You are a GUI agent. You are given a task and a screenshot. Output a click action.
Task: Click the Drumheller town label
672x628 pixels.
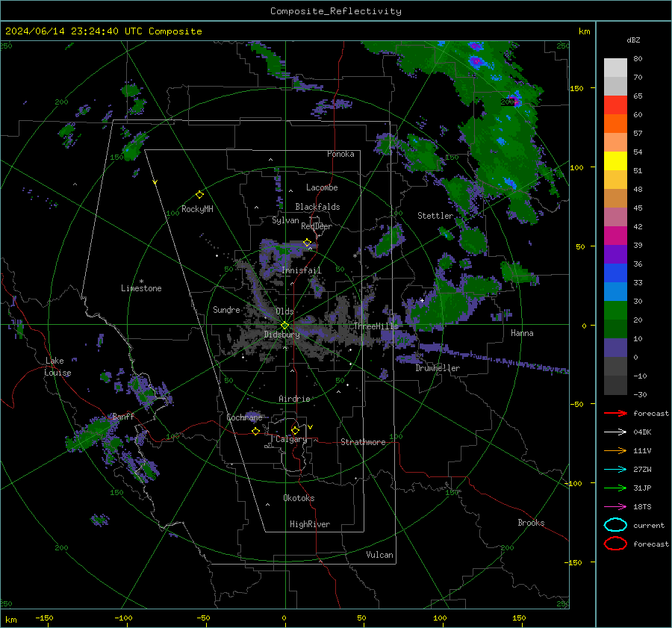(x=438, y=368)
